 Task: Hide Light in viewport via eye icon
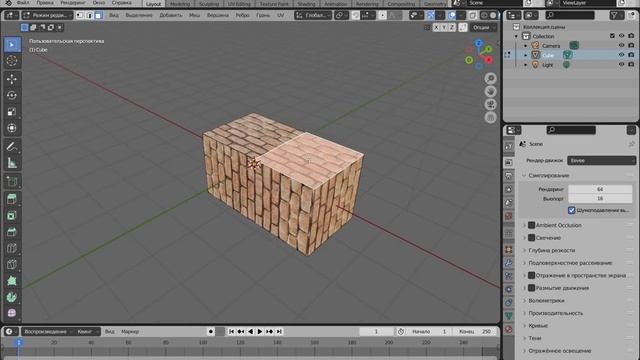pyautogui.click(x=621, y=64)
